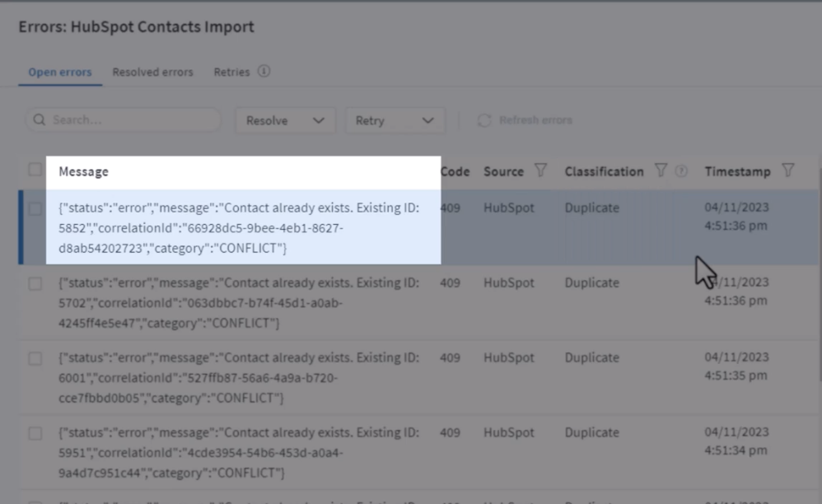The image size is (822, 504).
Task: Select checkbox for Existing ID 6001 error
Action: (x=33, y=358)
